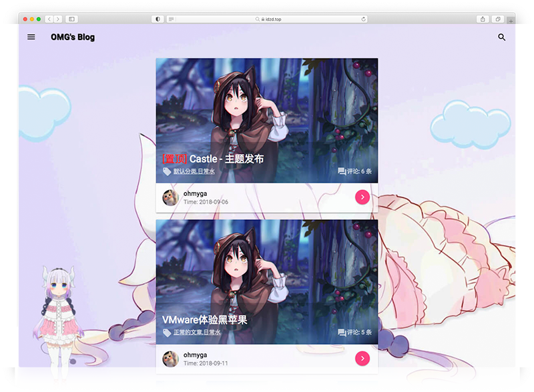Zoom the Safari window with green button
This screenshot has height=392, width=534.
[39, 19]
